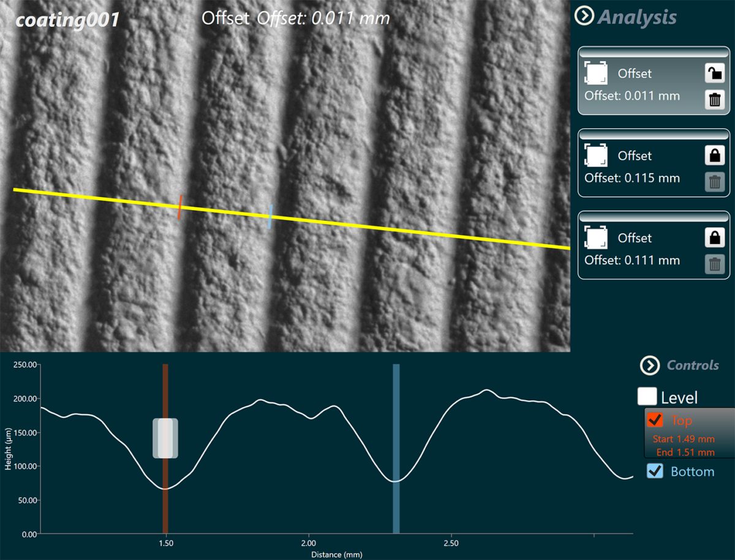Viewport: 735px width, 560px height.
Task: Click the region icon of the 0.115 mm offset
Action: pos(597,155)
